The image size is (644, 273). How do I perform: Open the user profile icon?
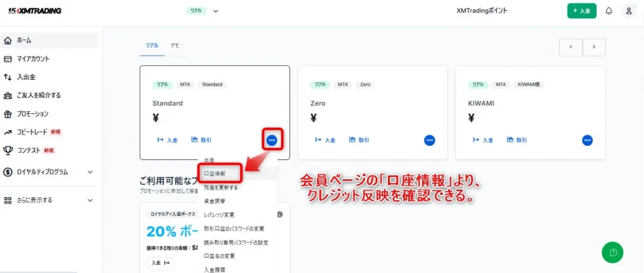coord(628,11)
